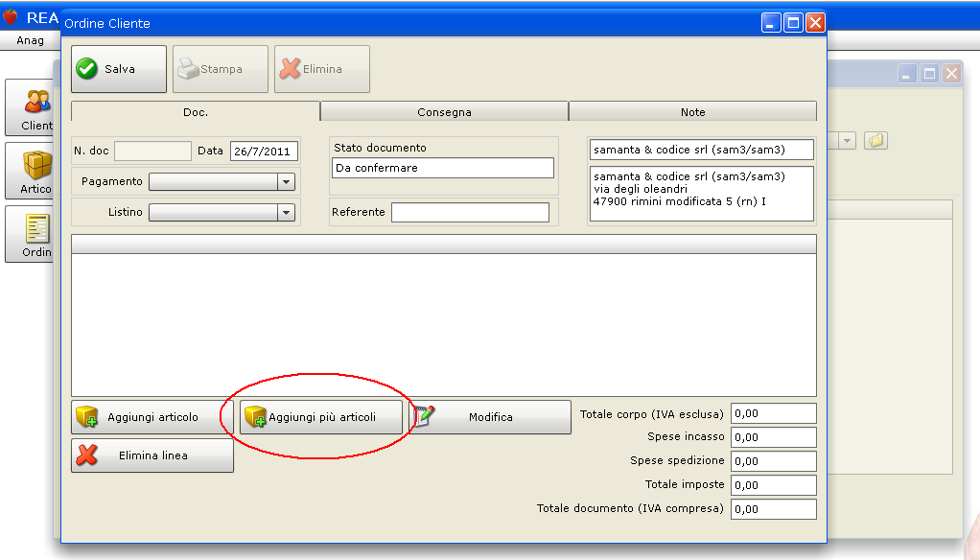980x560 pixels.
Task: Close the Ordine Cliente window
Action: point(815,23)
